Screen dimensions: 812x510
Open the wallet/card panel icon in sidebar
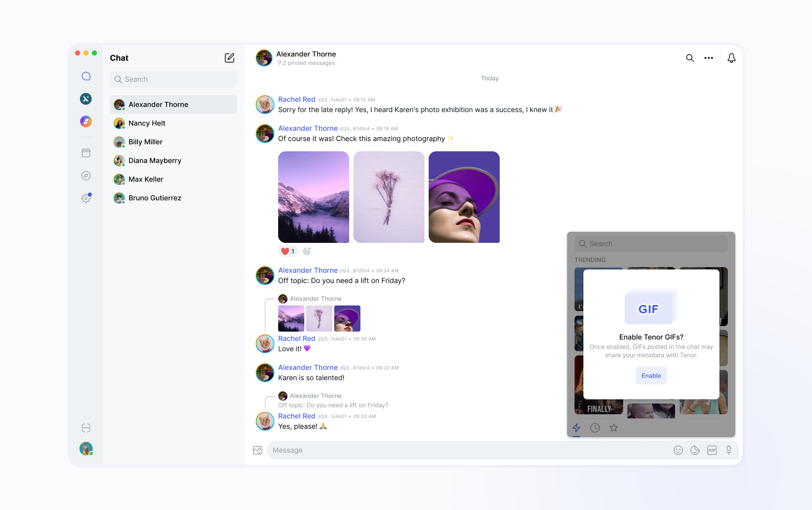(x=86, y=153)
